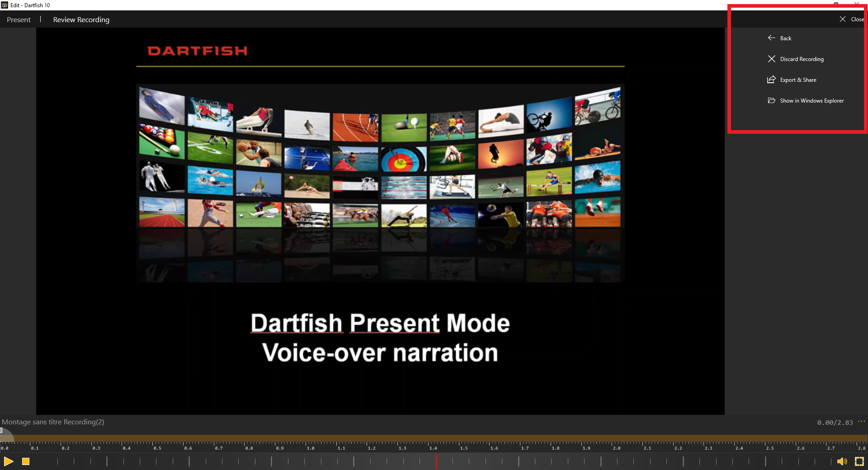Stop playback with the yellow square button

click(x=26, y=461)
